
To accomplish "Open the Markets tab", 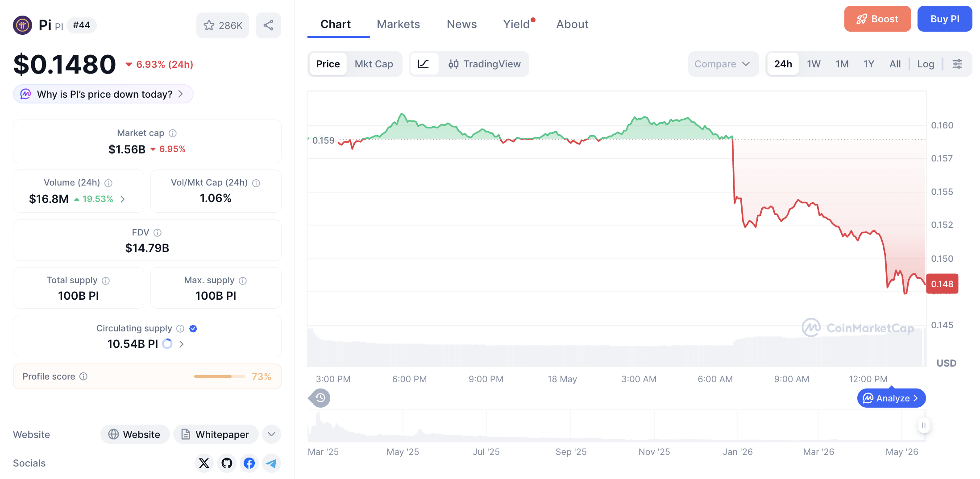I will pyautogui.click(x=399, y=24).
